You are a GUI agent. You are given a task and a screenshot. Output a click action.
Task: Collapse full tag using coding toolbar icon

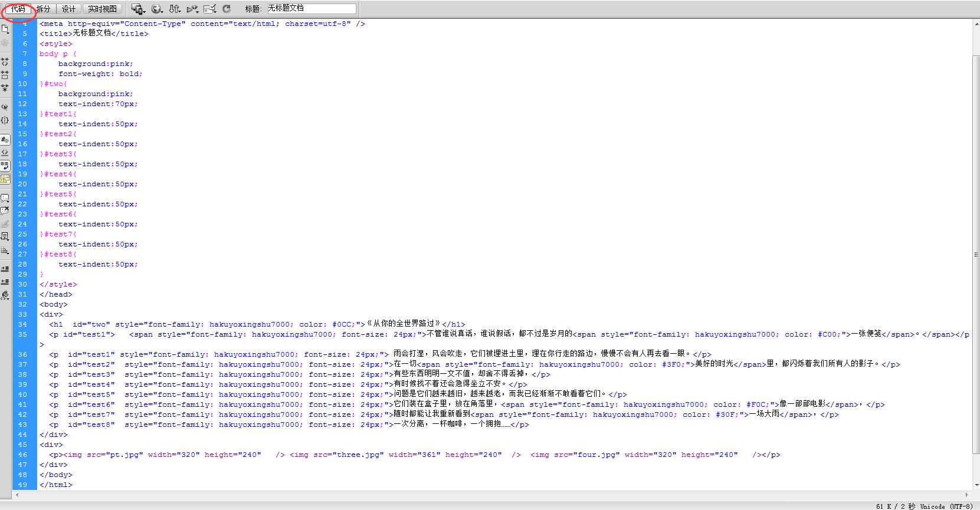(x=5, y=61)
